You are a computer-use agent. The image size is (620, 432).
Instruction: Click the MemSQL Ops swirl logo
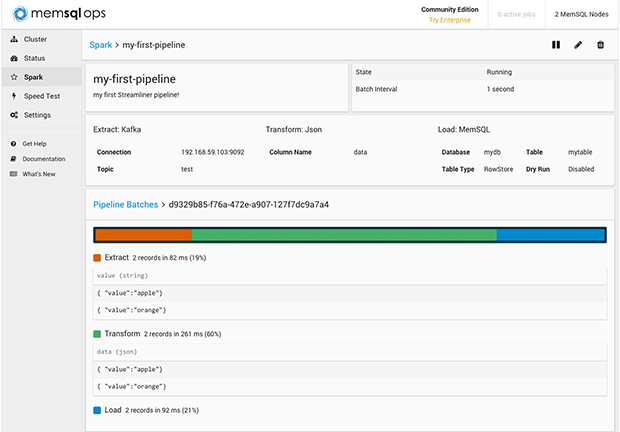pos(20,14)
